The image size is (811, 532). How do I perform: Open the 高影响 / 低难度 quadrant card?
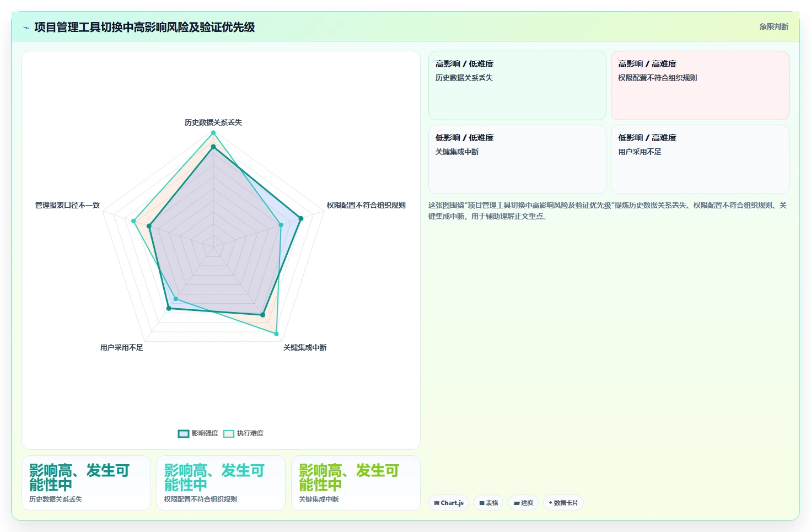click(517, 85)
